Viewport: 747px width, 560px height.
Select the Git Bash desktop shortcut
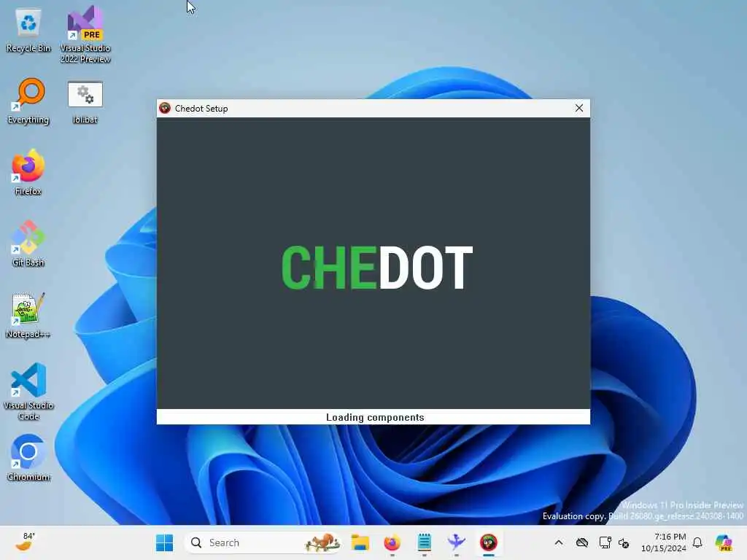[28, 244]
